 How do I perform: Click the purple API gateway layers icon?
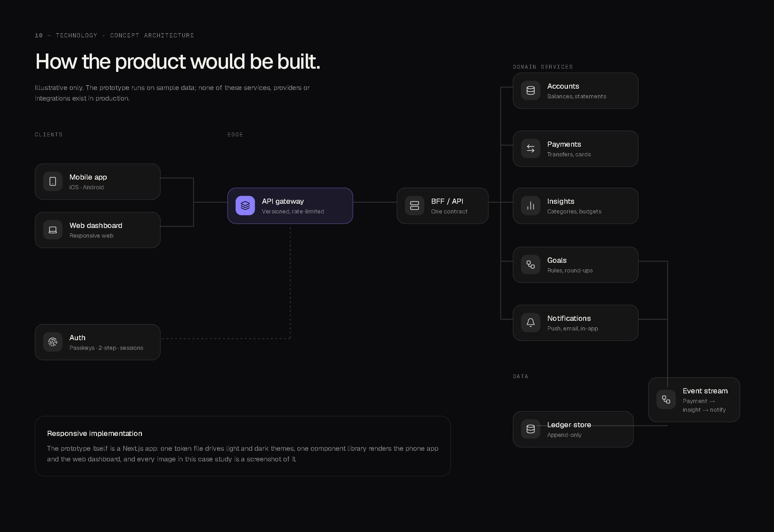245,205
